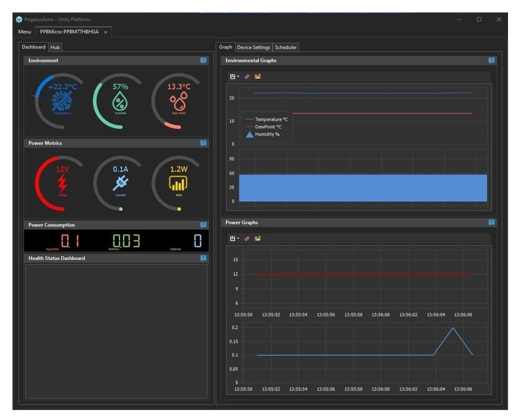The width and height of the screenshot is (520, 420).
Task: Switch to the Device Settings tab
Action: (253, 47)
